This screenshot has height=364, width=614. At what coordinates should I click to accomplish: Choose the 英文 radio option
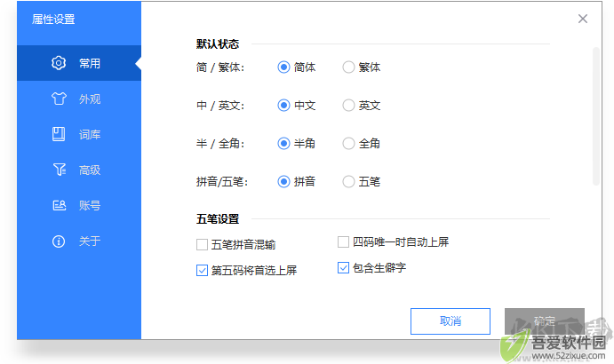coord(348,106)
